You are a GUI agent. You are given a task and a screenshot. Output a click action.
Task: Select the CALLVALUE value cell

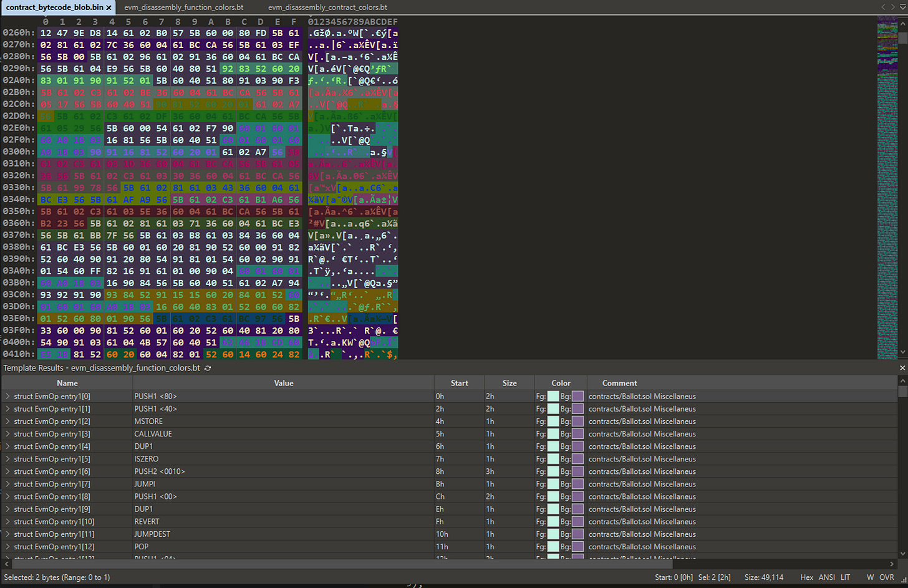click(283, 433)
